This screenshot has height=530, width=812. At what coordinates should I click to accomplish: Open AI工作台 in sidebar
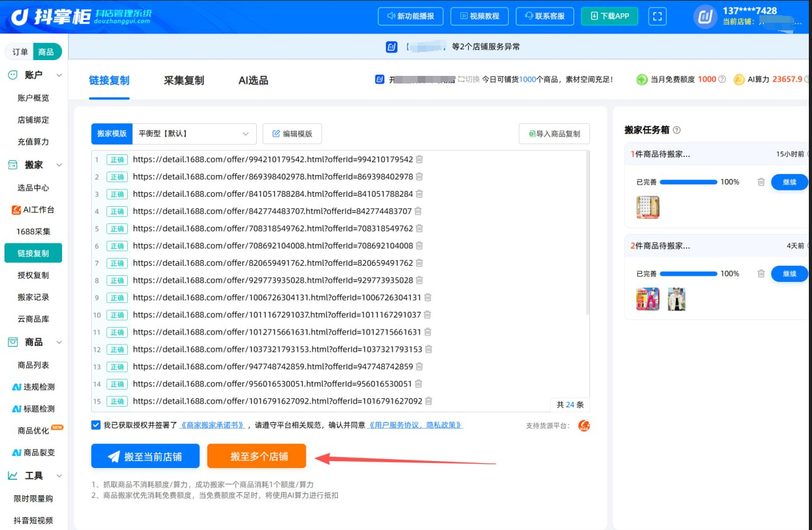coord(34,210)
